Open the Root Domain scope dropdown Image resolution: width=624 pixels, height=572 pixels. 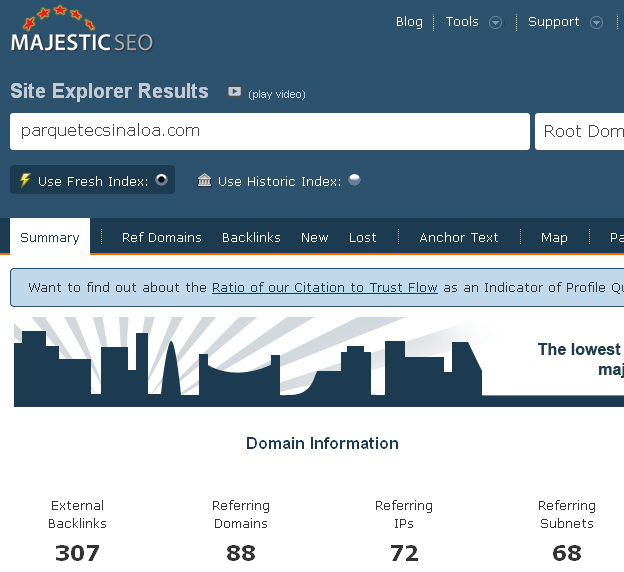coord(580,131)
